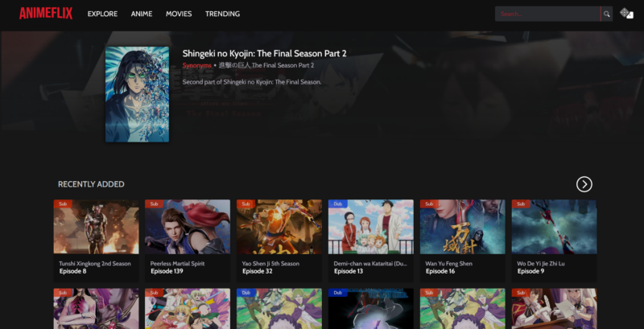Image resolution: width=644 pixels, height=329 pixels.
Task: Click the description text about Second part
Action: [x=252, y=82]
